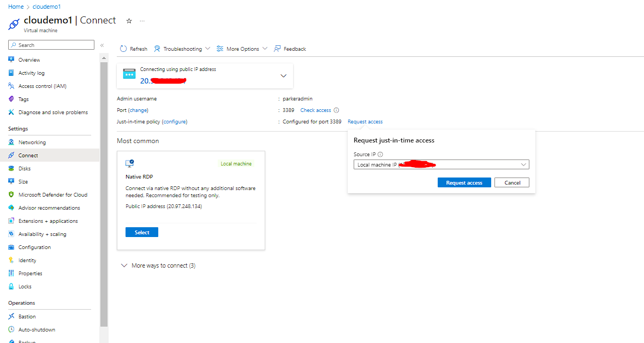Click the Tags icon in sidebar
Screen dimensions: 644x343
(x=11, y=99)
